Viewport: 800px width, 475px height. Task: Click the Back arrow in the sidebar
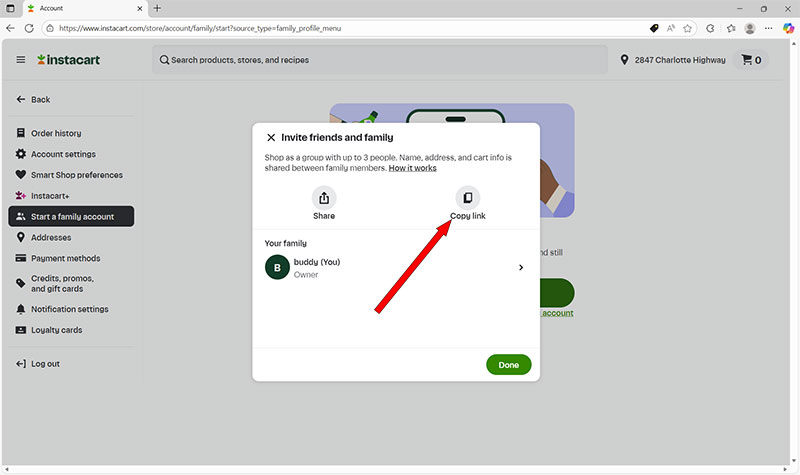click(21, 100)
